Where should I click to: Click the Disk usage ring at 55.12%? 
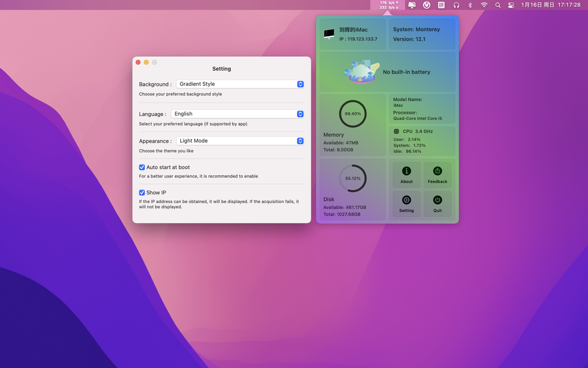[x=353, y=178]
